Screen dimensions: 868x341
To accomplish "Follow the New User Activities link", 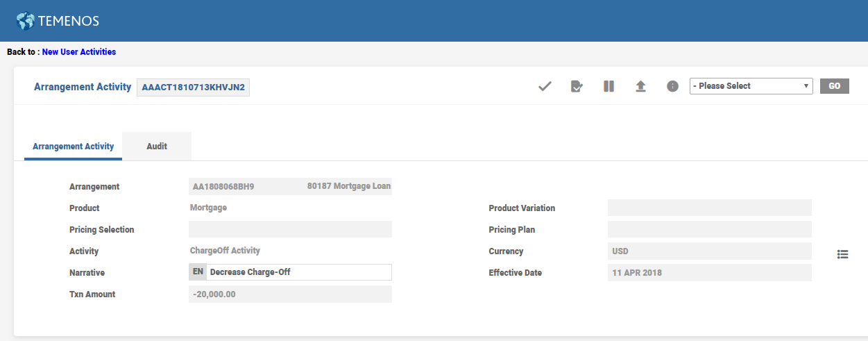I will pyautogui.click(x=79, y=52).
